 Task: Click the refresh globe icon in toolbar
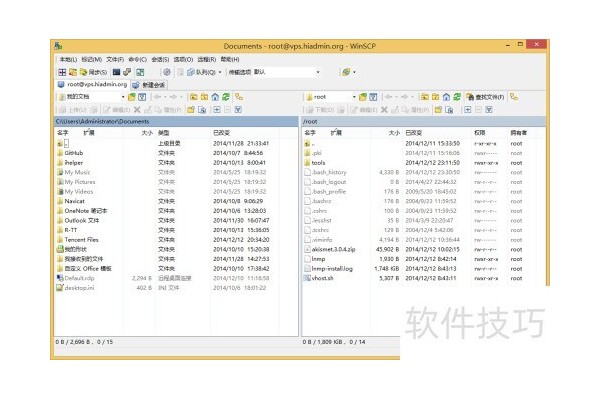346,72
